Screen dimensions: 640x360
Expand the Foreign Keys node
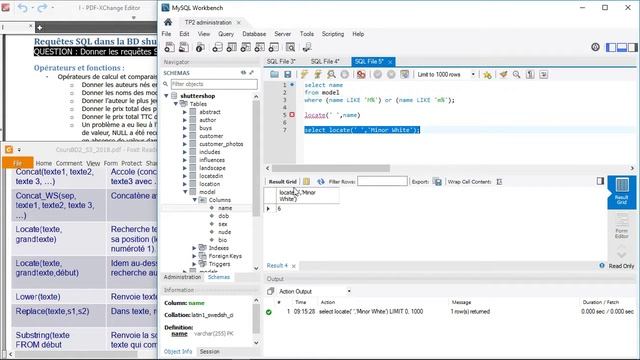pos(194,256)
